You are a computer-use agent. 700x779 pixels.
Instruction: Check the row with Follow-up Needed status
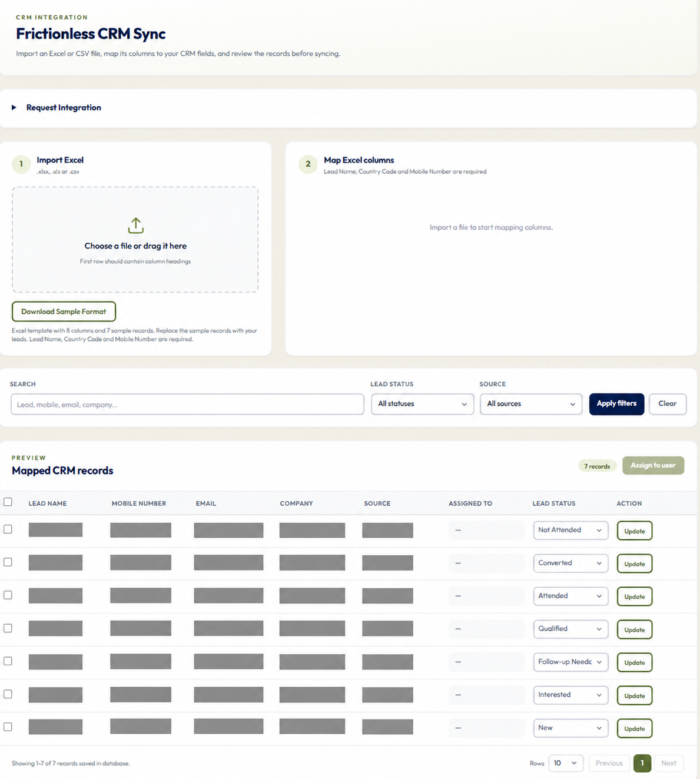click(8, 661)
